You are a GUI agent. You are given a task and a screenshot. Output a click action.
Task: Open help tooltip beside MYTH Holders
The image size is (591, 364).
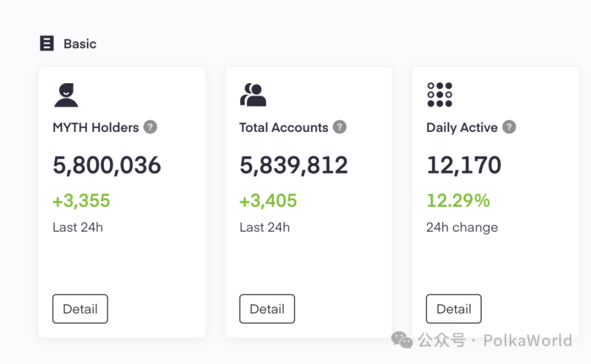(x=150, y=128)
